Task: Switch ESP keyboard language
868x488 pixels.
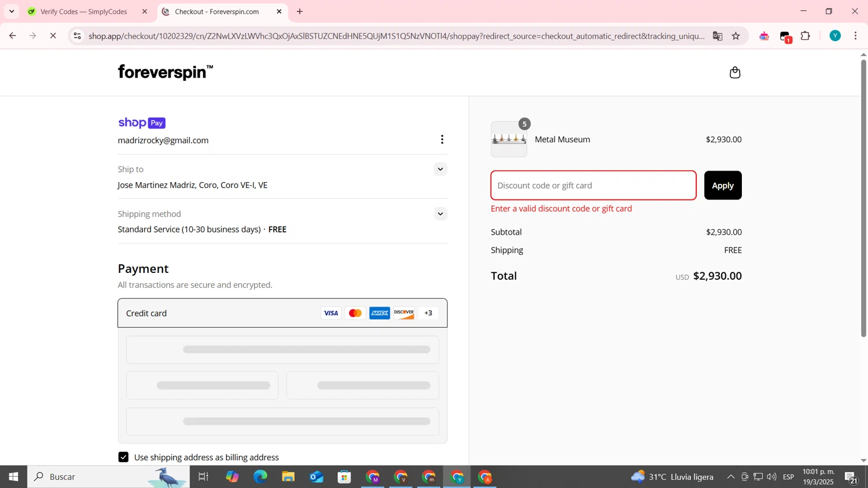Action: 789,477
